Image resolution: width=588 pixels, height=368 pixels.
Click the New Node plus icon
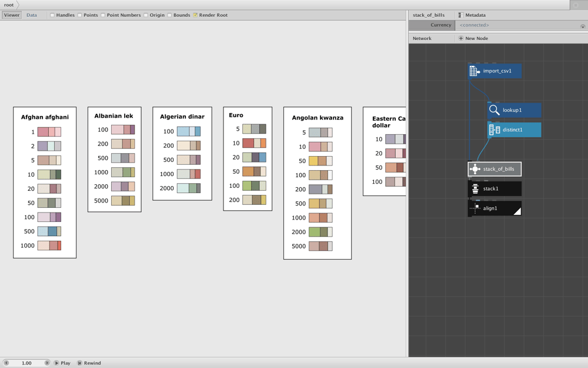pyautogui.click(x=461, y=38)
